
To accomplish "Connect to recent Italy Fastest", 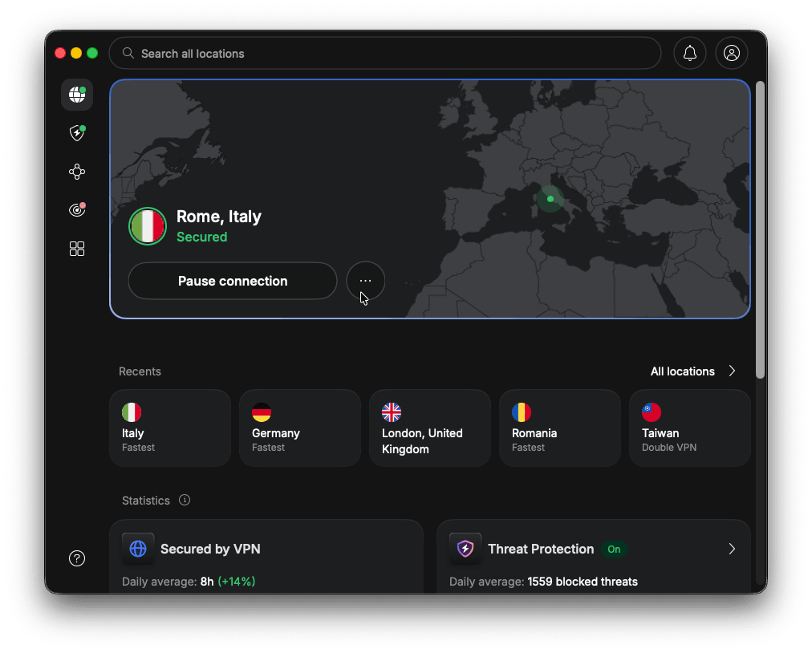I will click(x=170, y=428).
